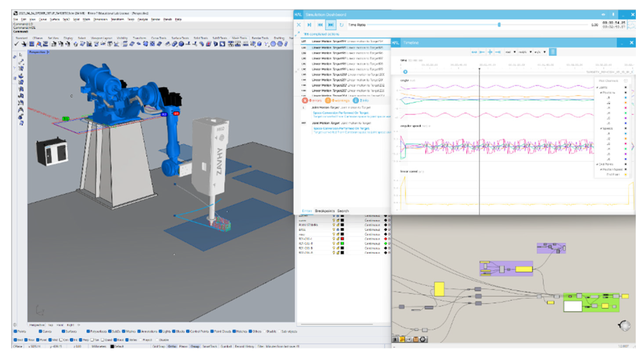This screenshot has width=644, height=358.
Task: Click the step-forward simulation playback icon
Action: click(309, 25)
